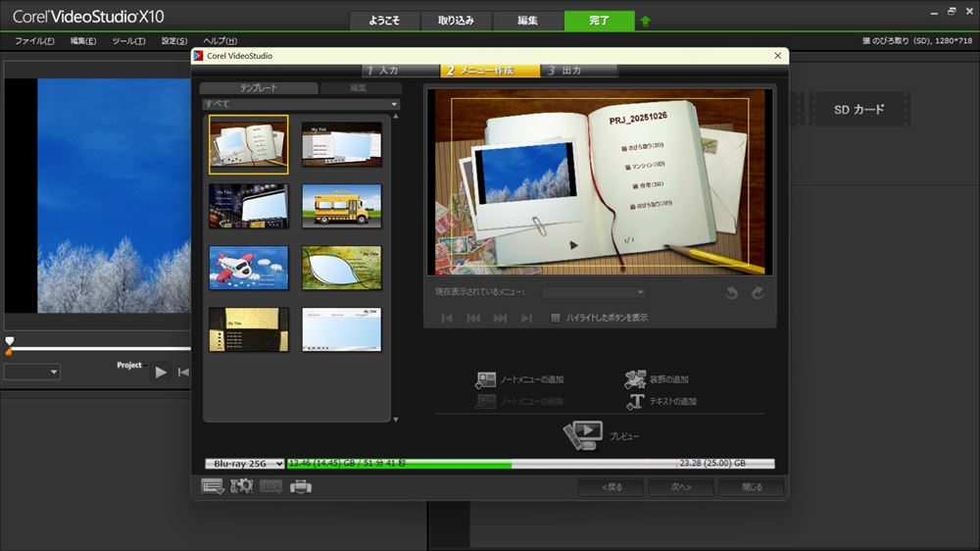Open the ファイル(F) menu
This screenshot has height=551, width=980.
(35, 40)
